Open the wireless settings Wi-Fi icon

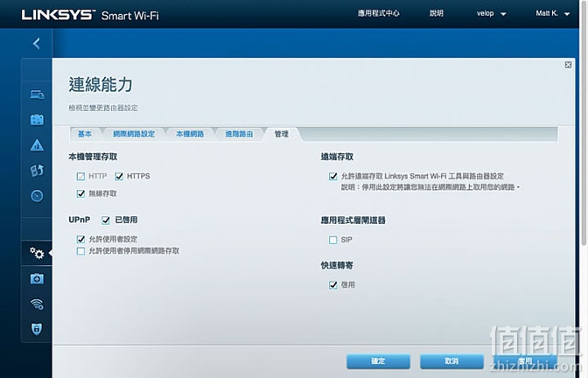[x=37, y=304]
